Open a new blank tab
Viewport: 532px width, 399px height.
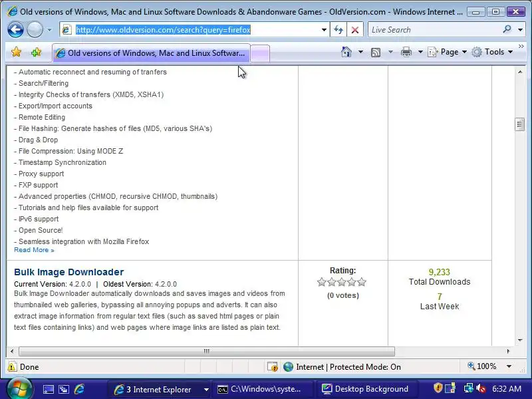[260, 53]
